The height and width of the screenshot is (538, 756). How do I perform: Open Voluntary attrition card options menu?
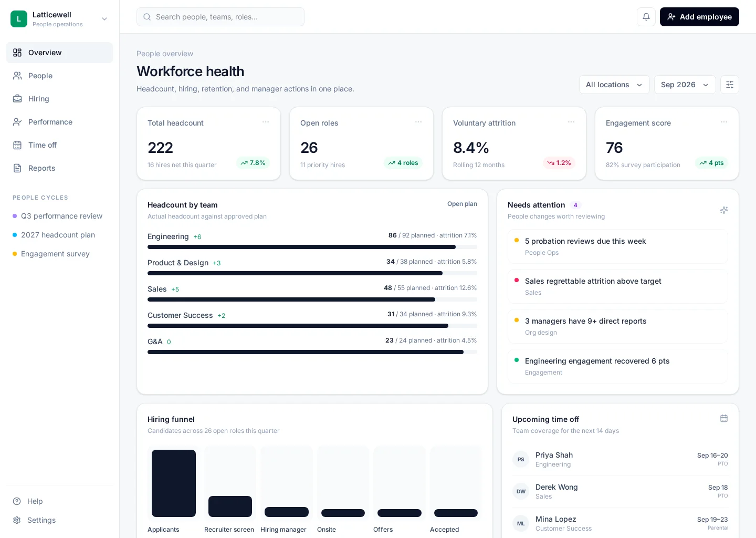pyautogui.click(x=571, y=122)
